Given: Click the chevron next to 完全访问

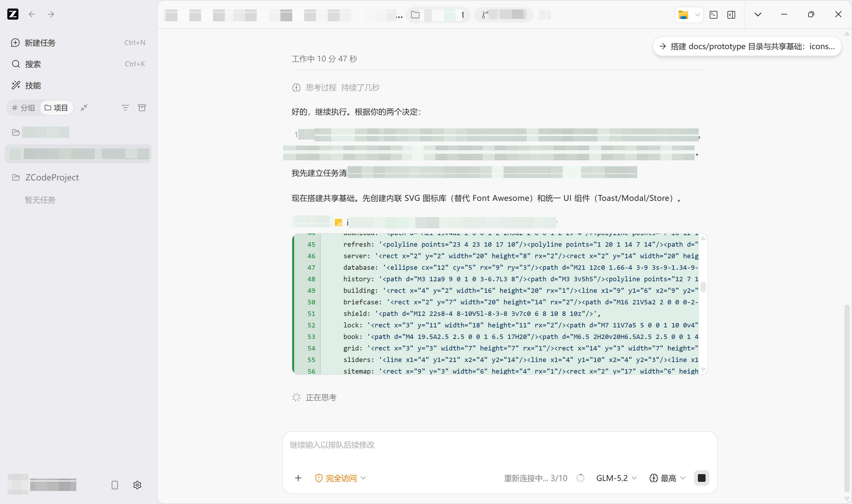Looking at the screenshot, I should point(363,478).
